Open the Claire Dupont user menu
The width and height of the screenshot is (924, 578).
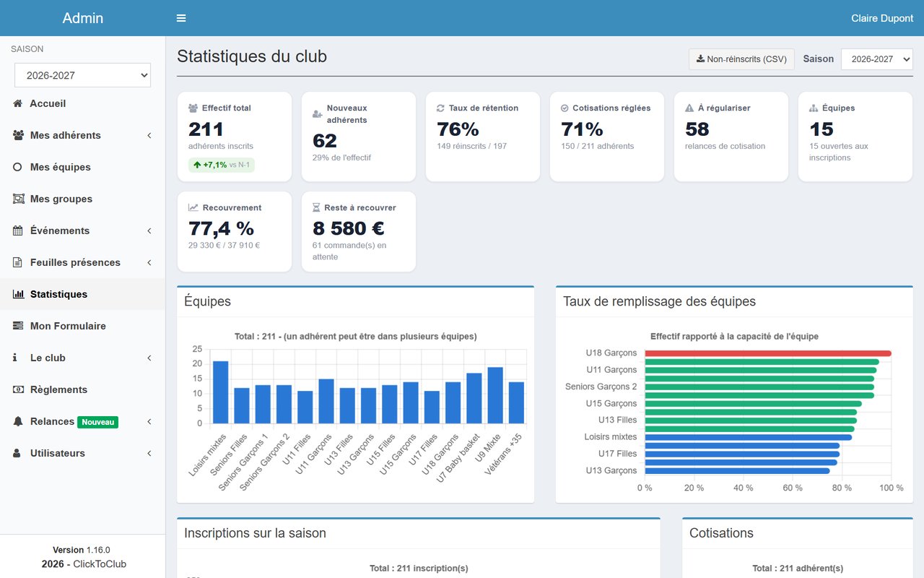[882, 18]
